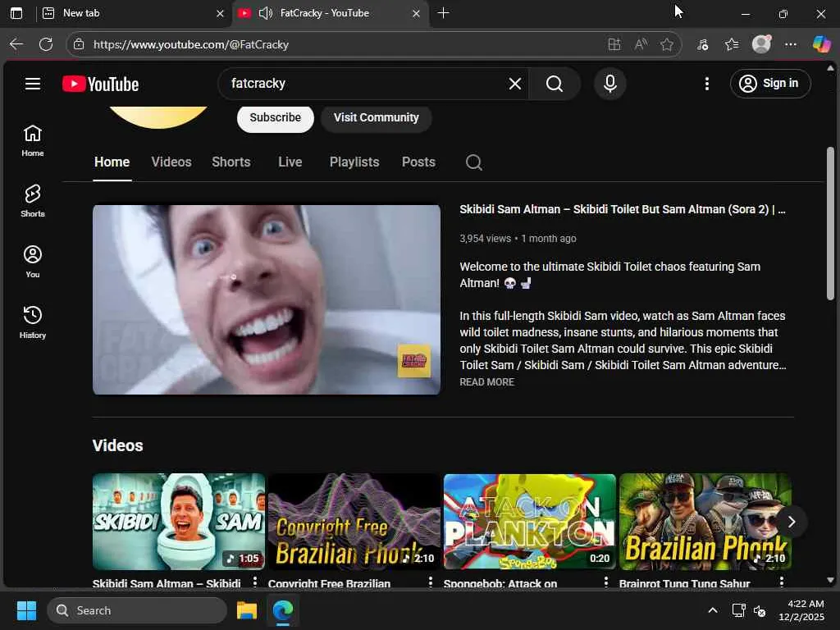
Task: Click the Windows taskbar Search box
Action: pyautogui.click(x=137, y=610)
